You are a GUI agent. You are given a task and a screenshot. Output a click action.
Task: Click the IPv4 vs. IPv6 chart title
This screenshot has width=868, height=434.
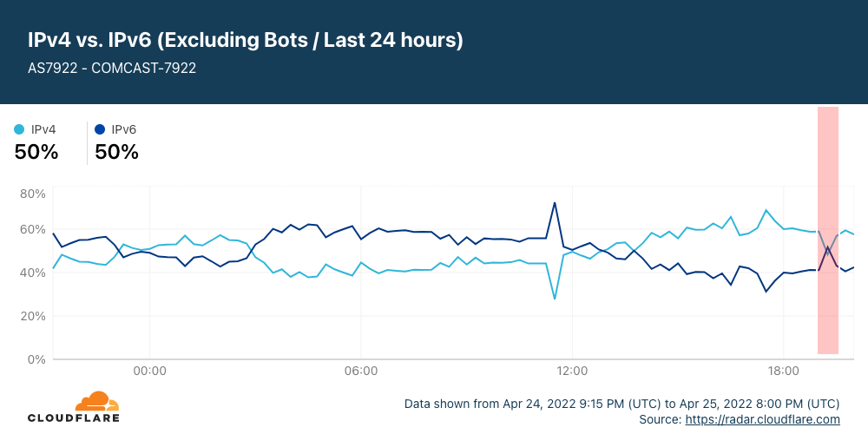click(246, 40)
